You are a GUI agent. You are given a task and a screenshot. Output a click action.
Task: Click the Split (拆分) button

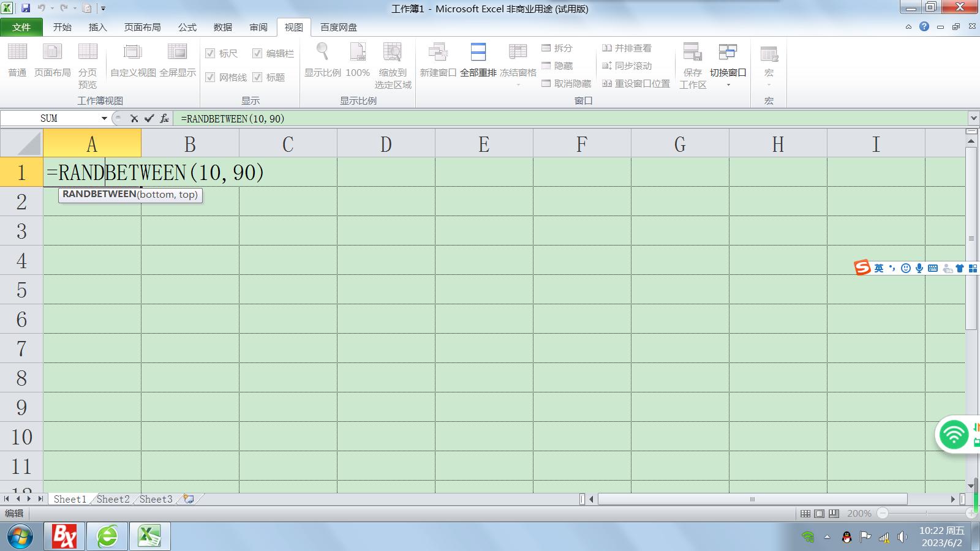point(557,48)
